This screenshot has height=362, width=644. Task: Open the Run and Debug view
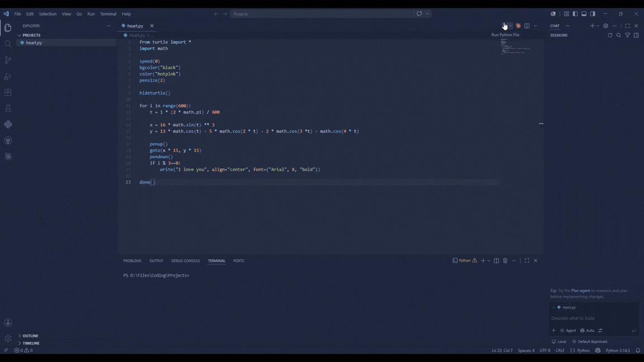click(8, 77)
